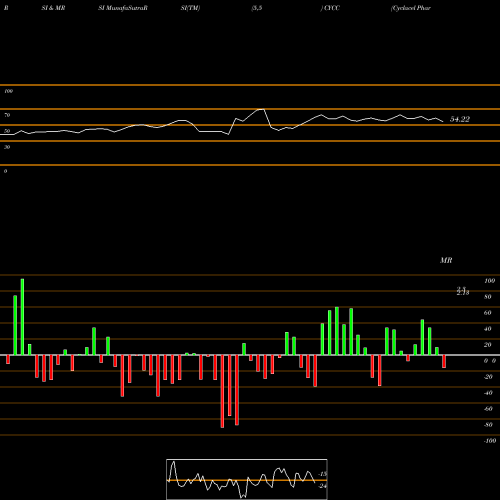
Task: Click the SI MunafaSutraR header text
Action: click(x=123, y=8)
